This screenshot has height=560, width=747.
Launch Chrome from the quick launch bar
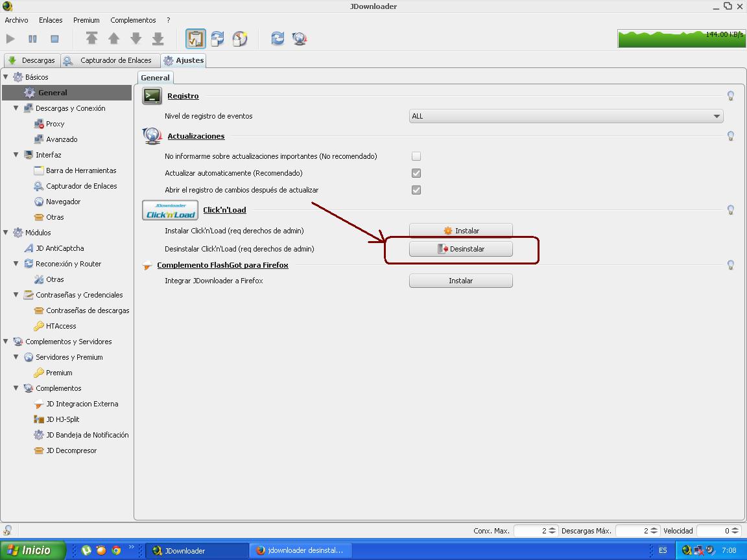click(x=116, y=550)
